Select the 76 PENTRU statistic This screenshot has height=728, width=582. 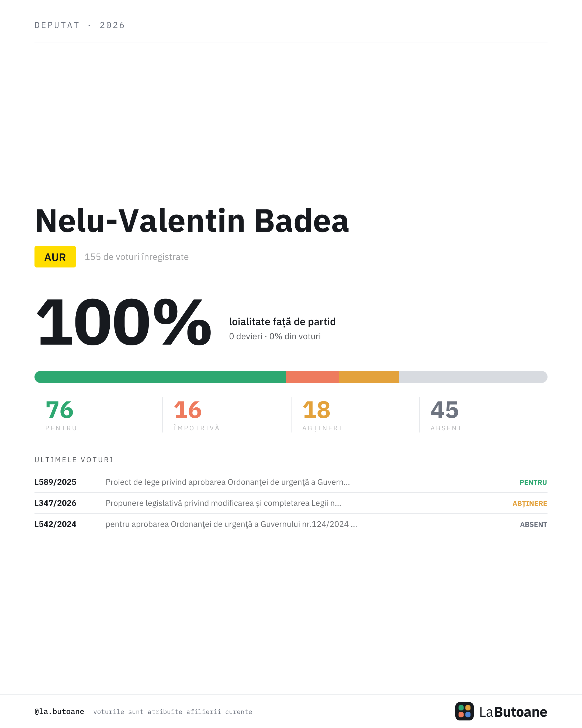click(61, 415)
